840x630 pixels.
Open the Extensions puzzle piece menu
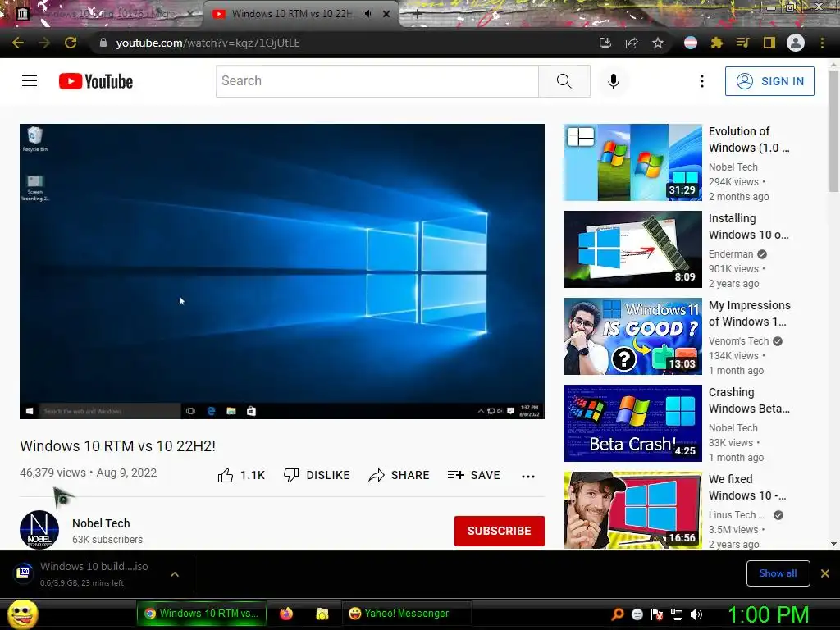coord(716,43)
